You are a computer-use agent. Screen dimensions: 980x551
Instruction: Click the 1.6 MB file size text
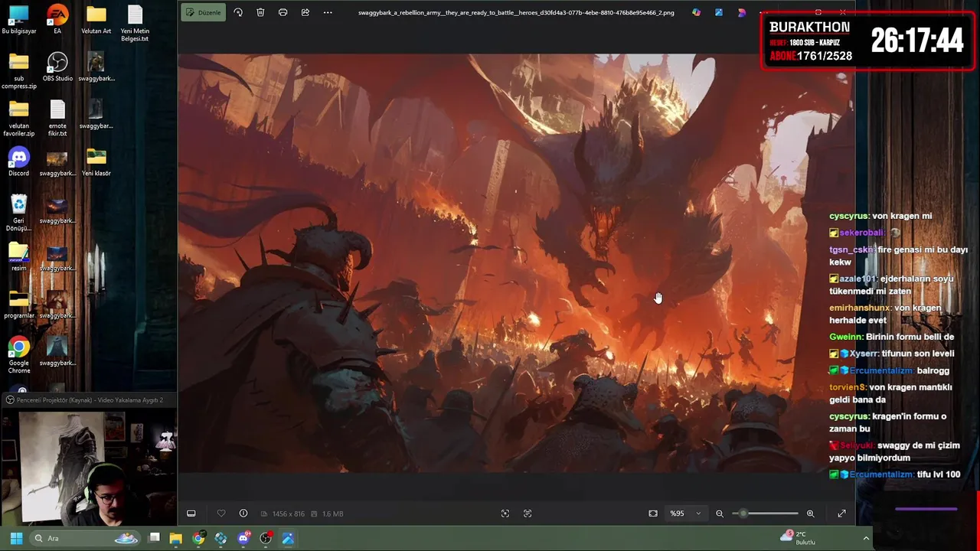coord(332,514)
